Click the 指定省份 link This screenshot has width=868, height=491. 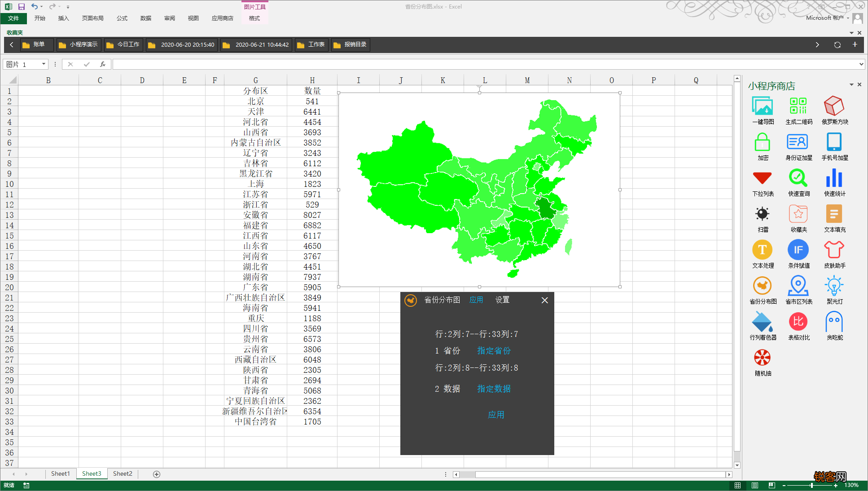pos(494,351)
